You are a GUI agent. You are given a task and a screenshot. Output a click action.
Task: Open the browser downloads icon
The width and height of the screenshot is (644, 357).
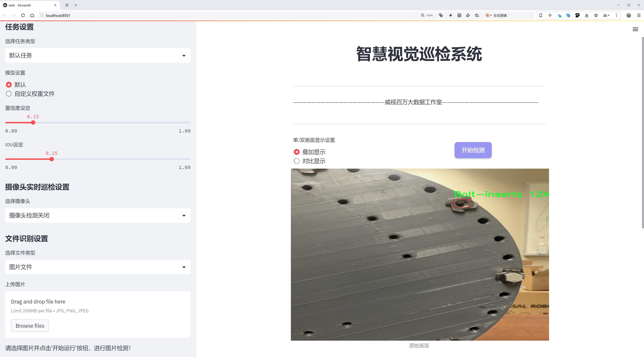coord(587,15)
